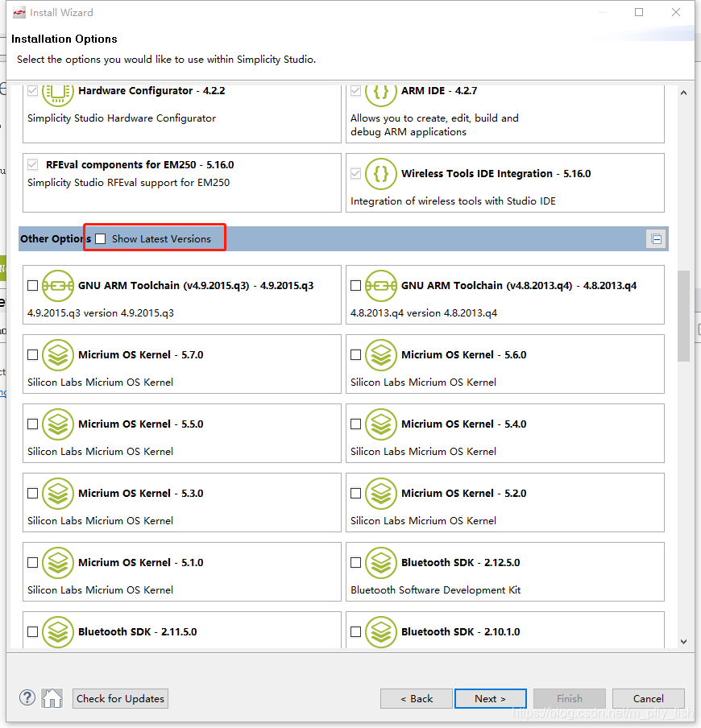Image resolution: width=701 pixels, height=728 pixels.
Task: Click the home icon in the wizard footer
Action: pyautogui.click(x=52, y=698)
